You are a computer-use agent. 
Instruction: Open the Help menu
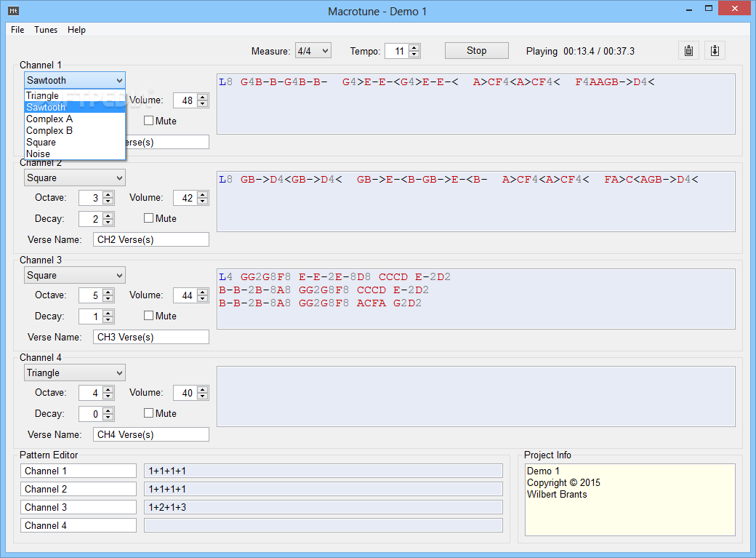pyautogui.click(x=76, y=30)
